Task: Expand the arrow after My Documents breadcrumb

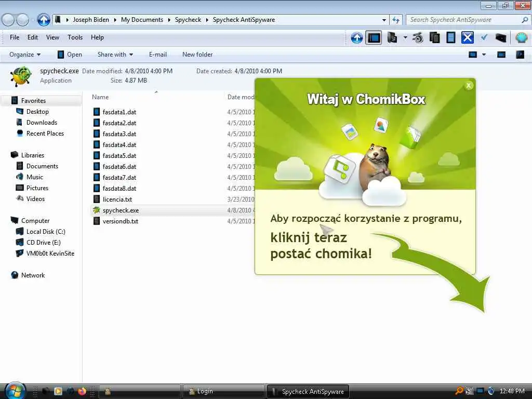Action: coord(169,20)
